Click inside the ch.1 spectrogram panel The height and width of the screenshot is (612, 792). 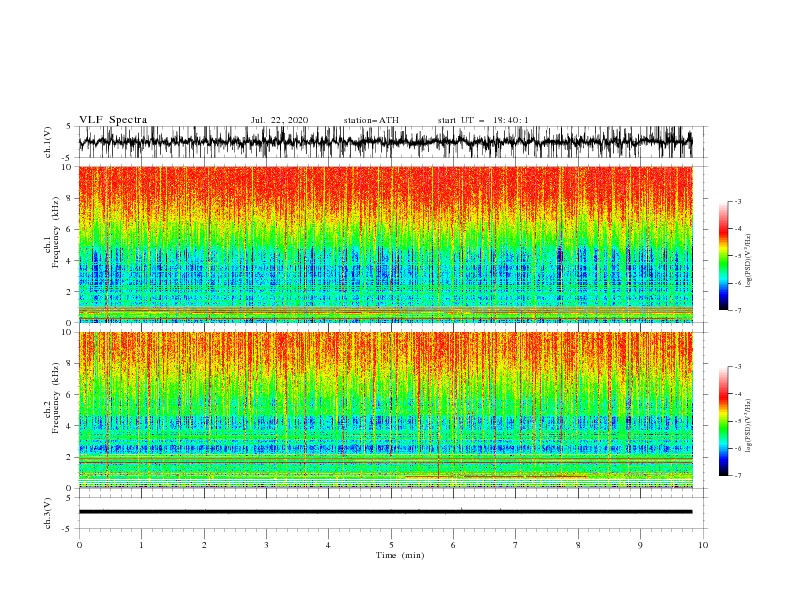[385, 244]
